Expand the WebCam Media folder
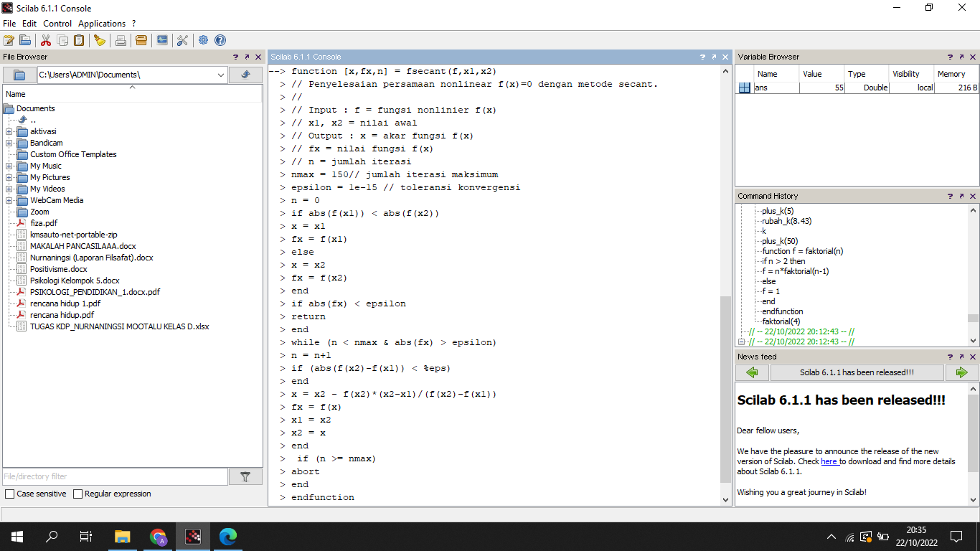Viewport: 980px width, 551px height. tap(9, 200)
